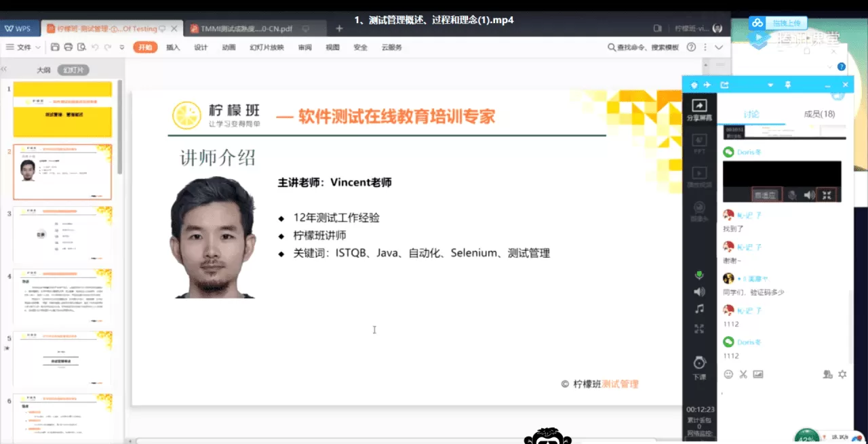The height and width of the screenshot is (444, 868).
Task: Click the end class (下课) icon
Action: click(700, 365)
